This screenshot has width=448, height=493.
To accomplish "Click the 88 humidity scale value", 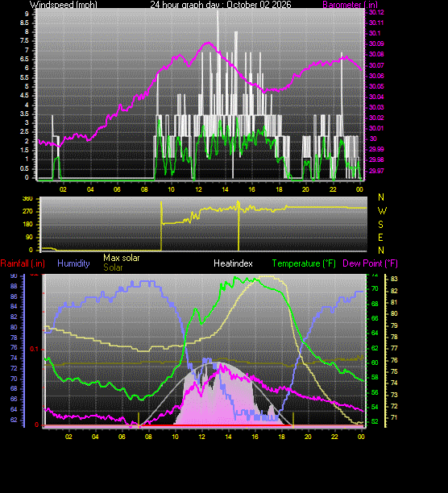I will coord(14,287).
